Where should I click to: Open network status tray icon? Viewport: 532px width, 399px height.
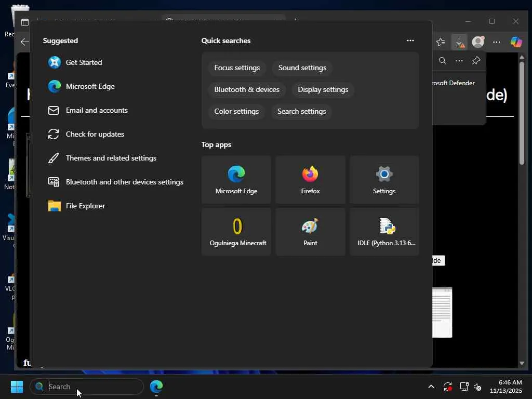pos(464,387)
